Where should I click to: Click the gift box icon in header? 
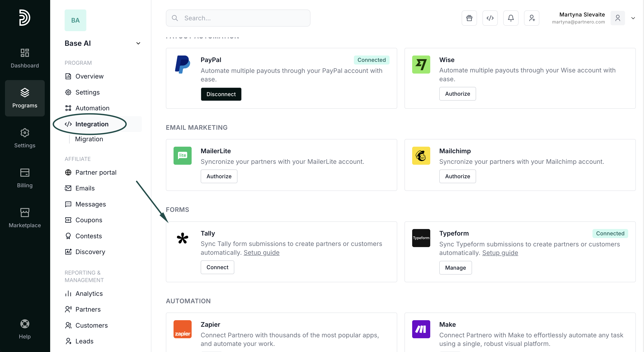click(469, 18)
